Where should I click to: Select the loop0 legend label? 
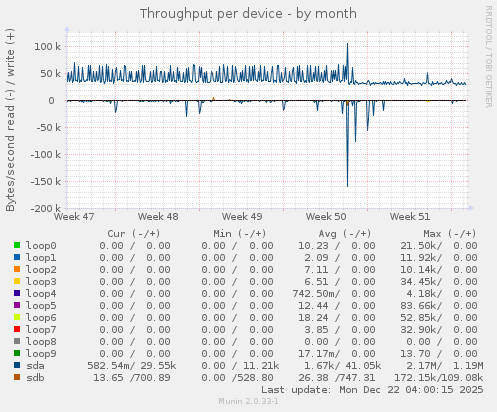[41, 246]
